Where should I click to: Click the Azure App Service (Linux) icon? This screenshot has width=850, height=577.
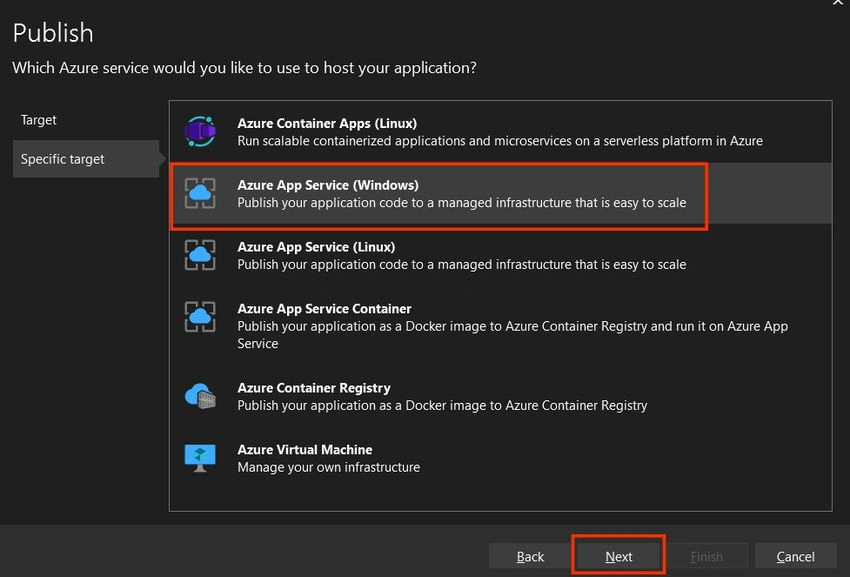tap(200, 255)
